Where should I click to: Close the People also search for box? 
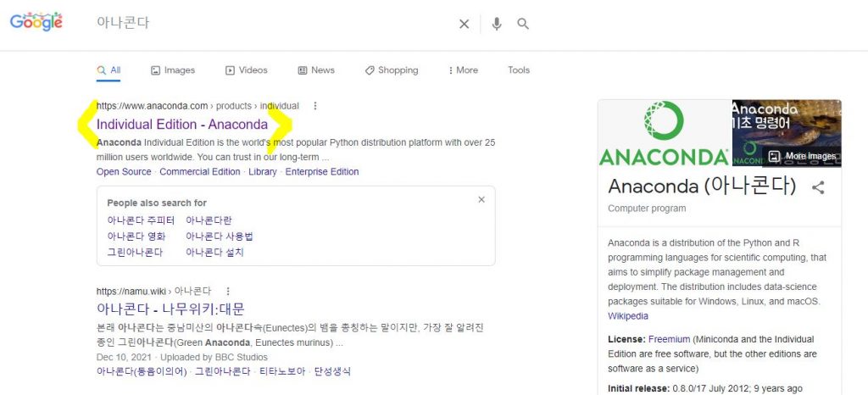(x=481, y=200)
